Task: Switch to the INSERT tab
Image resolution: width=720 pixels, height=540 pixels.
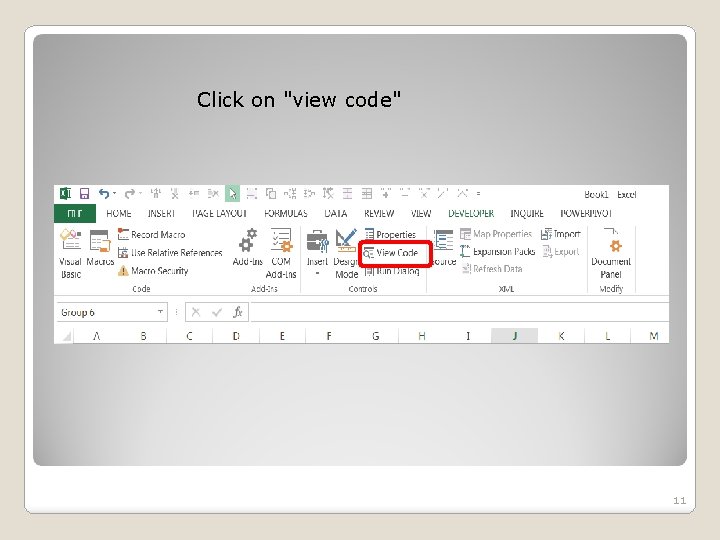Action: click(162, 214)
